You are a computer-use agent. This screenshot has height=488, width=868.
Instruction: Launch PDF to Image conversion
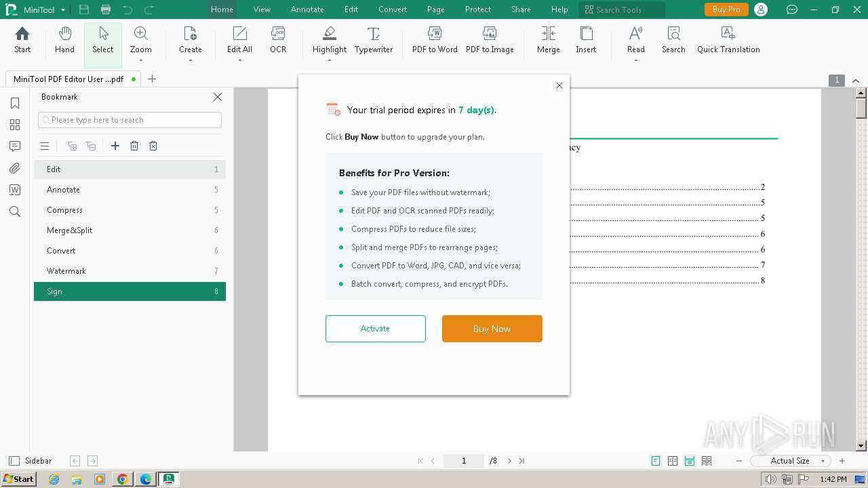[x=490, y=40]
